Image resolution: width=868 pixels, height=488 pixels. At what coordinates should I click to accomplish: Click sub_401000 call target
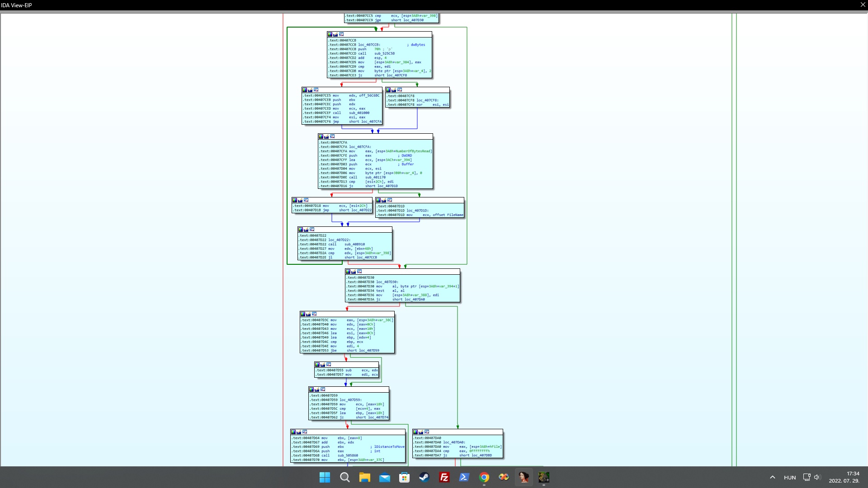coord(359,113)
